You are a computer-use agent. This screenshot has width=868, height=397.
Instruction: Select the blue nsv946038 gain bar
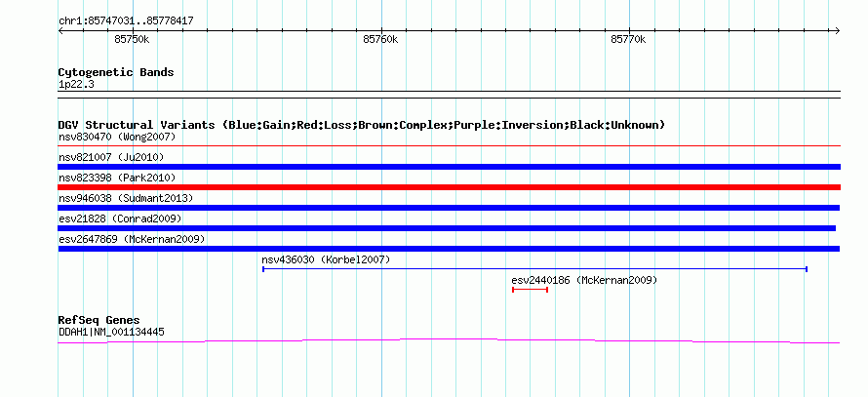[449, 208]
